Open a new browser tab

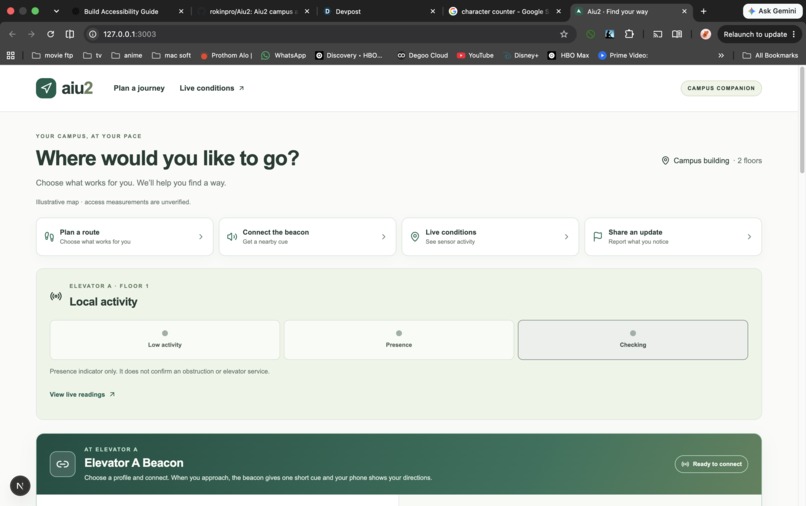click(x=703, y=11)
